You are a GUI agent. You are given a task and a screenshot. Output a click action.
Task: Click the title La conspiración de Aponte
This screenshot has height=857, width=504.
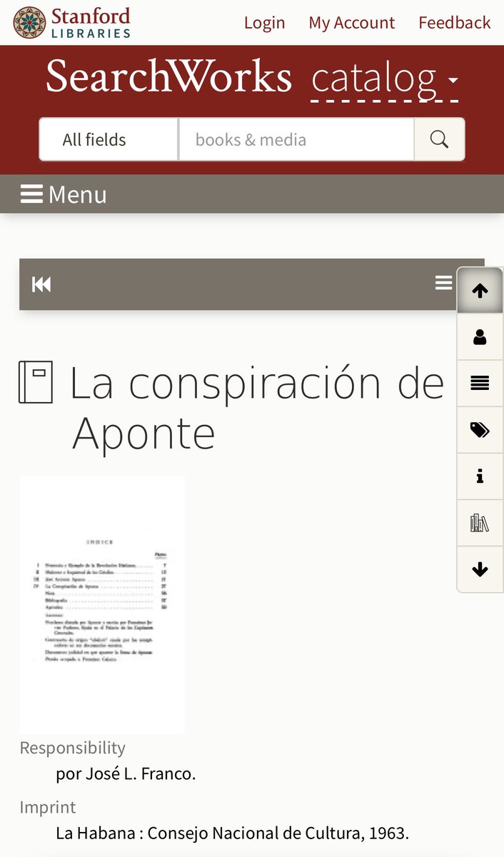coord(257,407)
